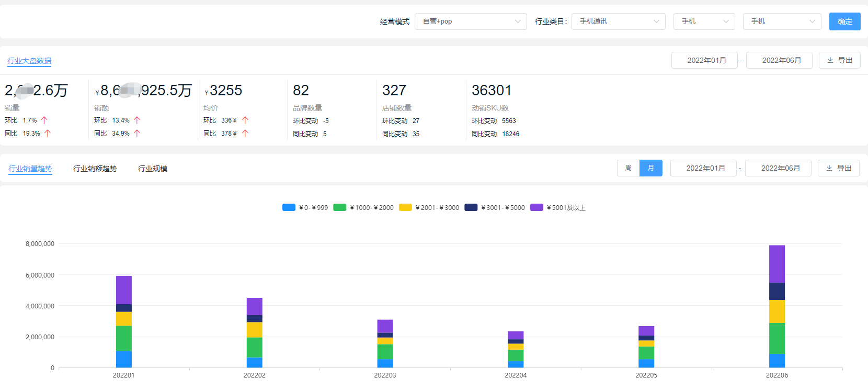868x389 pixels.
Task: Click the purple segment of the 202204 bar
Action: tap(516, 336)
